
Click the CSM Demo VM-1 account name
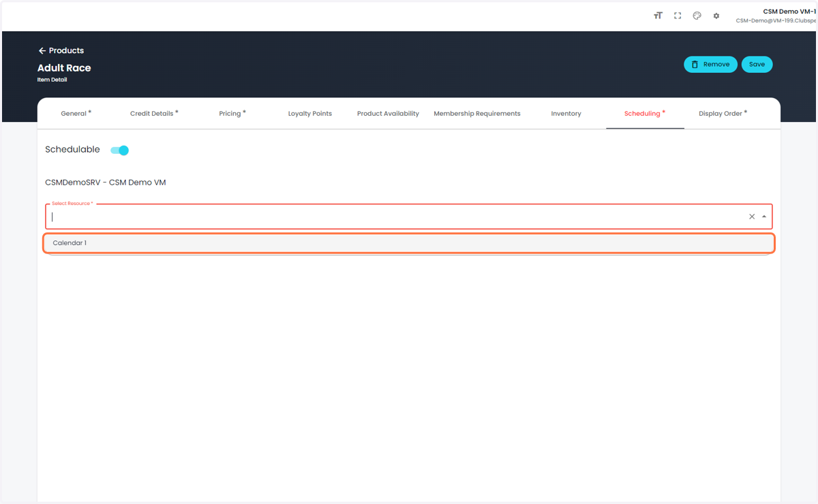(x=789, y=12)
